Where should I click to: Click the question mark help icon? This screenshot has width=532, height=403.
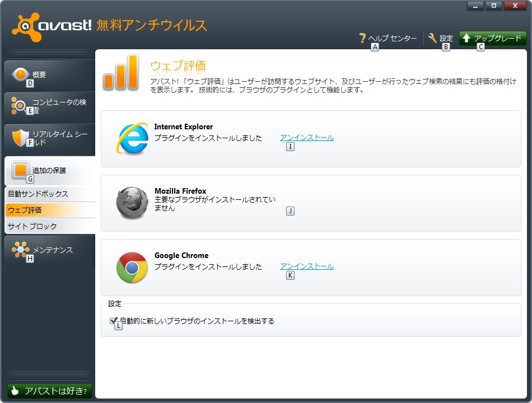coord(362,38)
